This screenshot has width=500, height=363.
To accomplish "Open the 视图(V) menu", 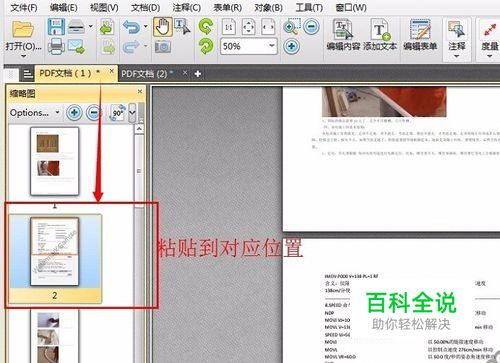I will (x=104, y=7).
